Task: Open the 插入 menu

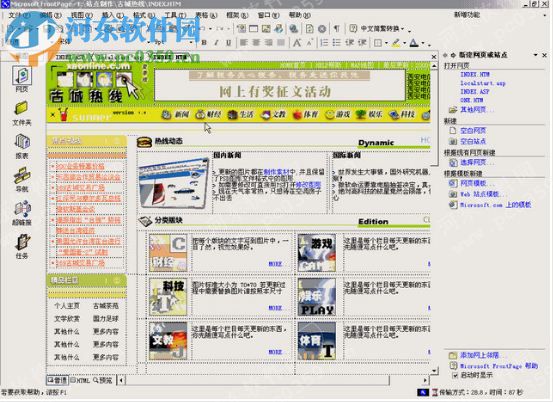Action: click(113, 15)
